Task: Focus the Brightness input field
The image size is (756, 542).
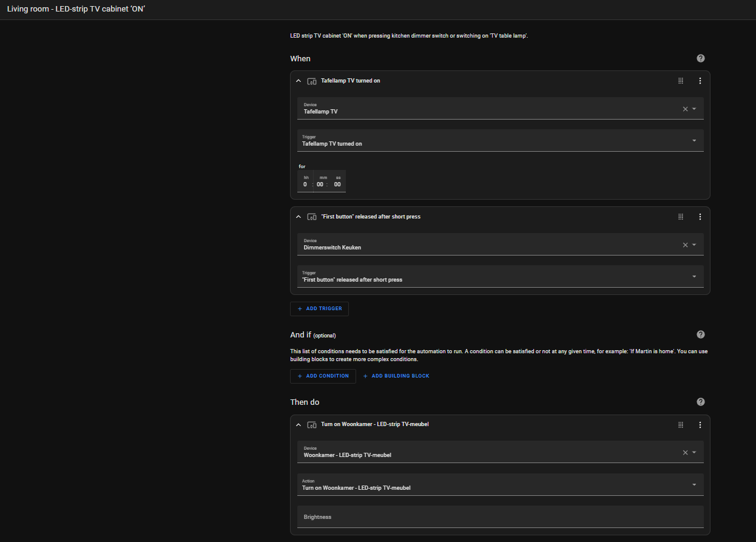Action: tap(500, 517)
